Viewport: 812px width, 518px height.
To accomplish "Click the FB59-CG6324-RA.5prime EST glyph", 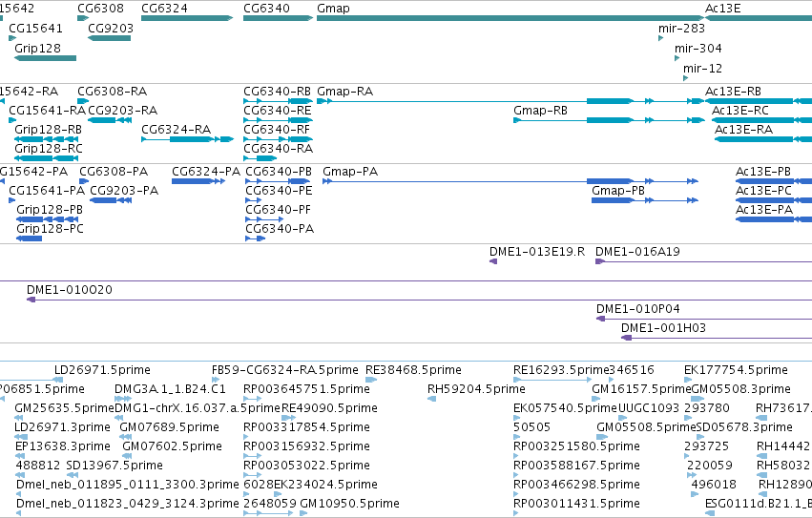I will [216, 380].
